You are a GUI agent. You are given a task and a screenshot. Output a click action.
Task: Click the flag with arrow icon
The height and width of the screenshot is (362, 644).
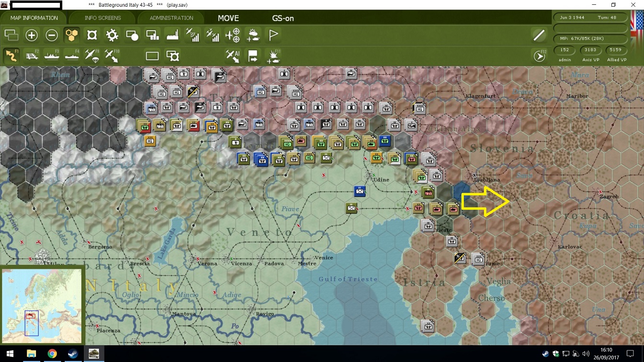[x=253, y=56]
